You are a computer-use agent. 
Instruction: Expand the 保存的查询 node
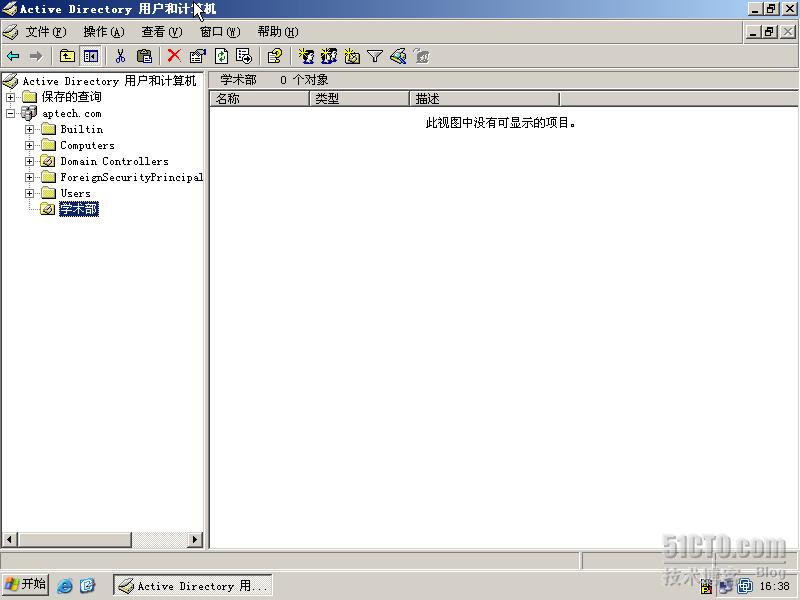pyautogui.click(x=10, y=97)
